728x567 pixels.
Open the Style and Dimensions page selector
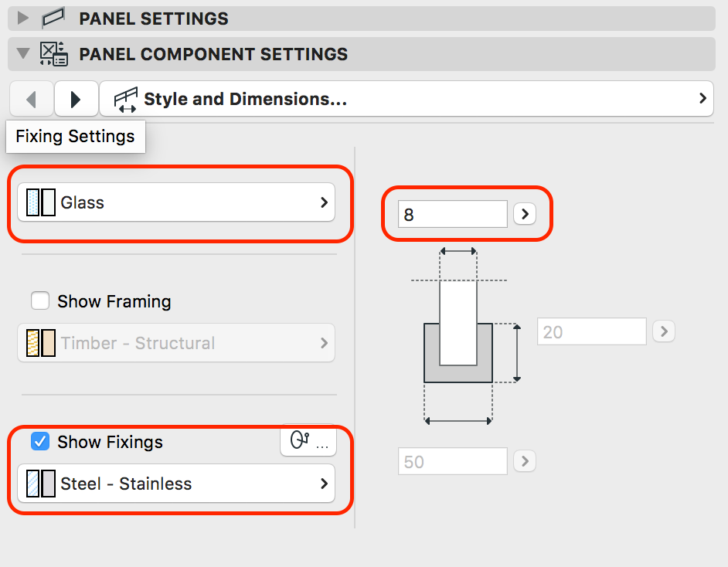(x=406, y=99)
